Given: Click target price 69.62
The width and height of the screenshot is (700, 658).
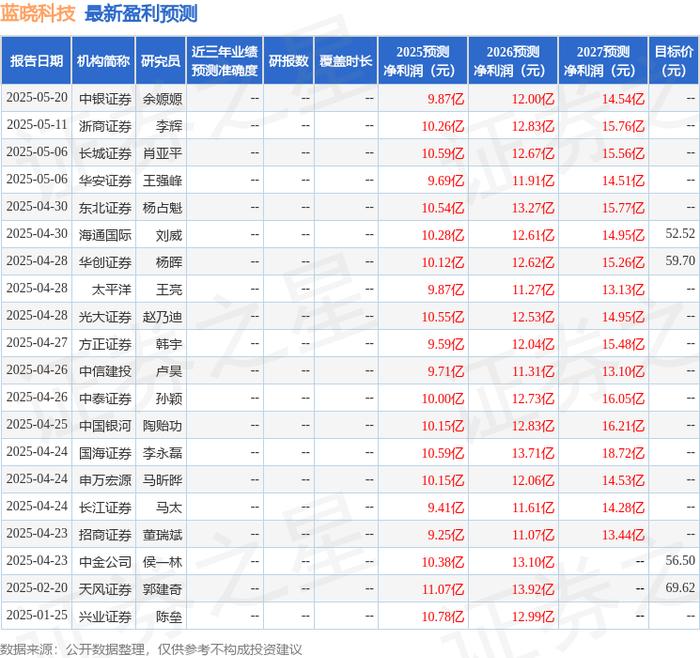Looking at the screenshot, I should point(680,587).
